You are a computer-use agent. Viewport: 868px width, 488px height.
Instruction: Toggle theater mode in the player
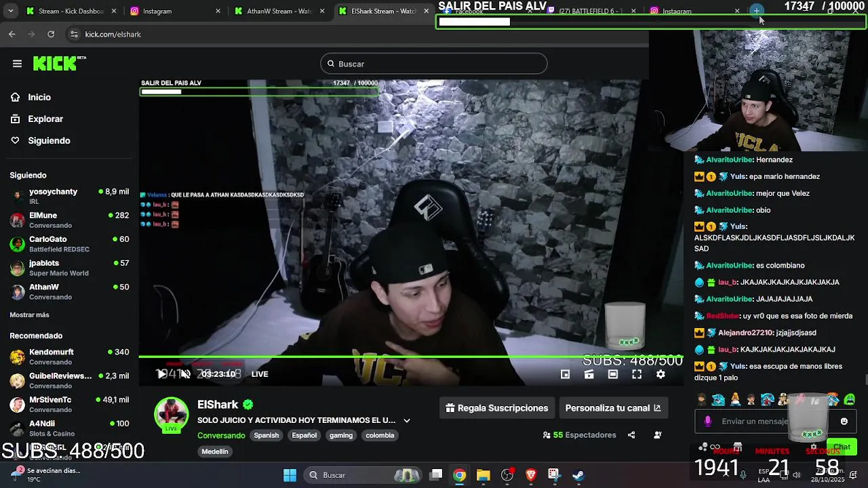613,374
